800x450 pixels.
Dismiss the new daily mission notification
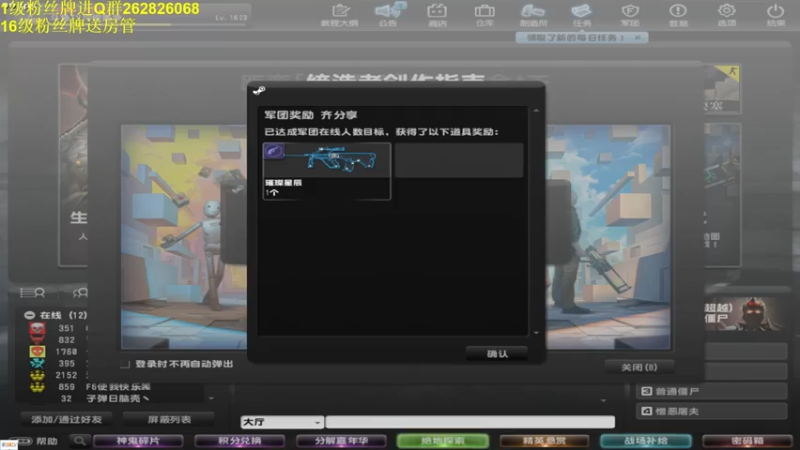[637, 37]
